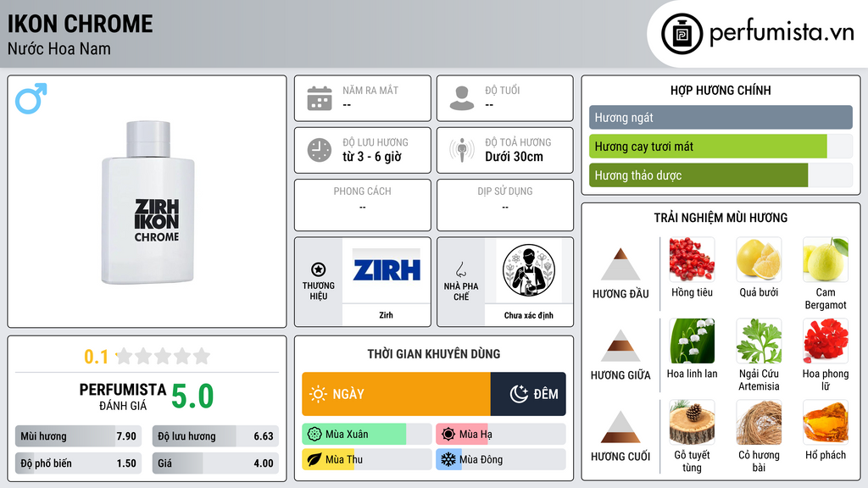Click the perfumer illustration avatar
The image size is (868, 488).
tap(529, 270)
